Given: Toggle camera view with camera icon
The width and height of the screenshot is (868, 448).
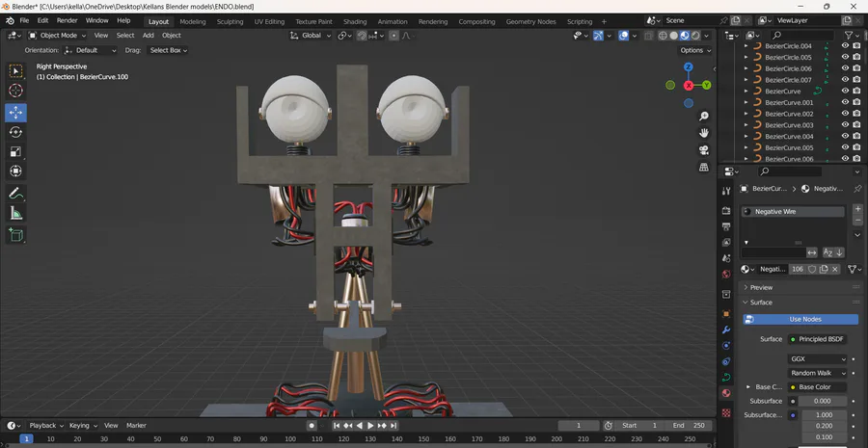Looking at the screenshot, I should pos(704,150).
